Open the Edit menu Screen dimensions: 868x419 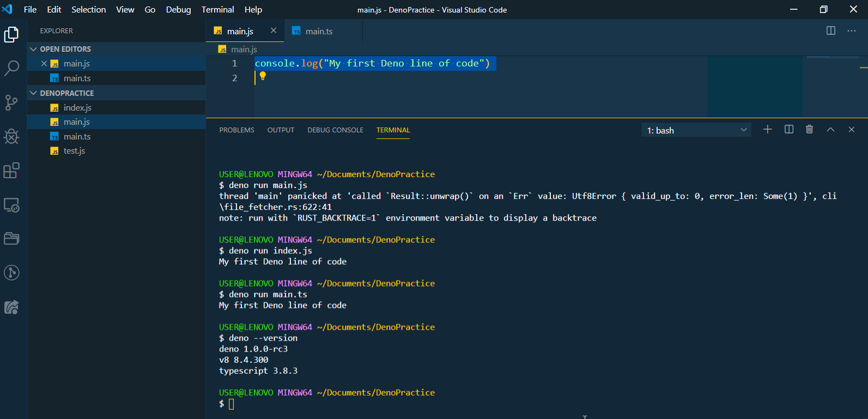[x=54, y=9]
